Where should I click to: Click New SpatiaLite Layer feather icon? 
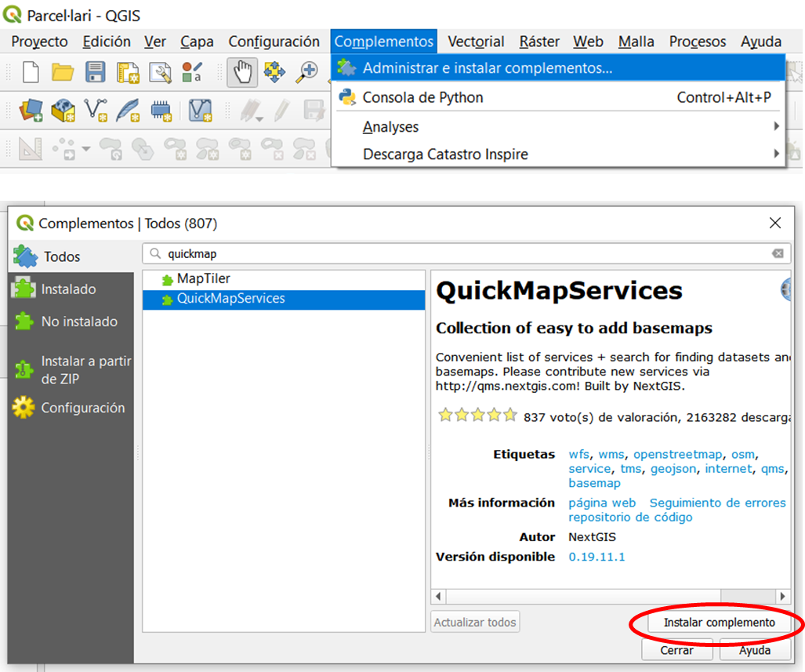tap(128, 111)
